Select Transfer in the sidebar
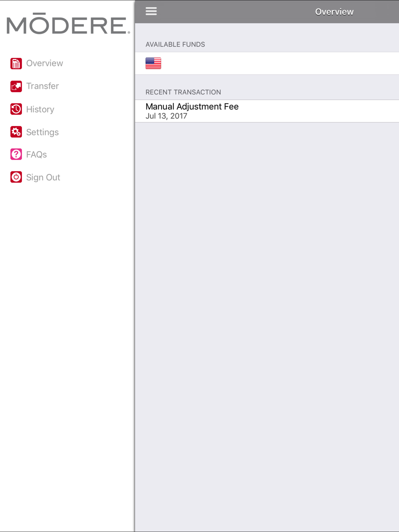 pos(42,86)
